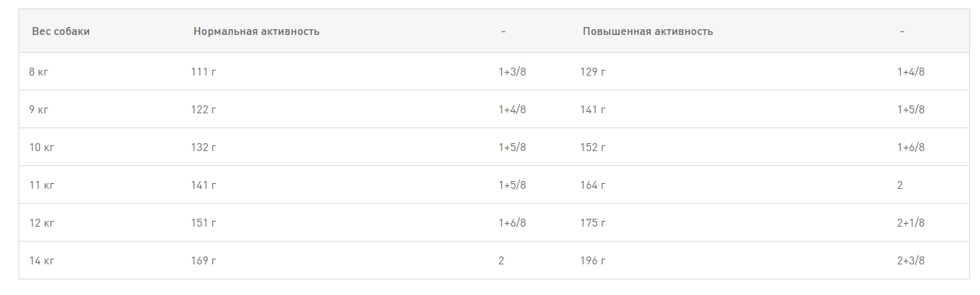The image size is (980, 295).
Task: Select the "132 г" portion value
Action: click(204, 147)
